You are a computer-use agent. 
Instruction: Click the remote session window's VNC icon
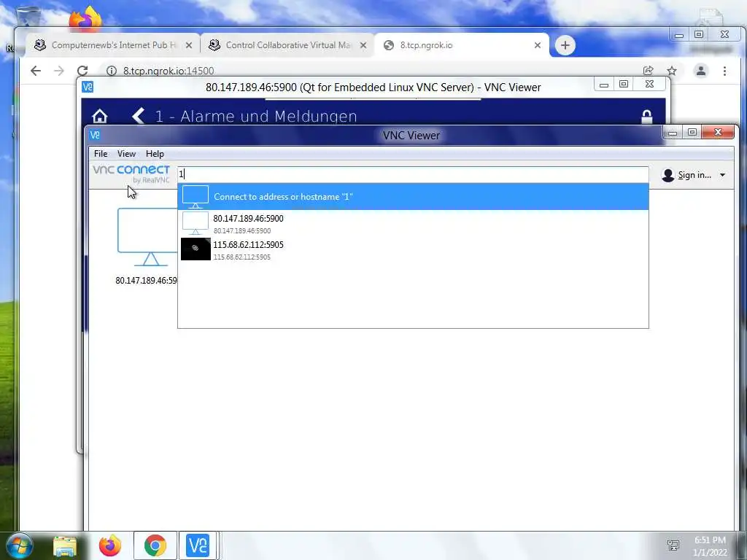point(88,87)
